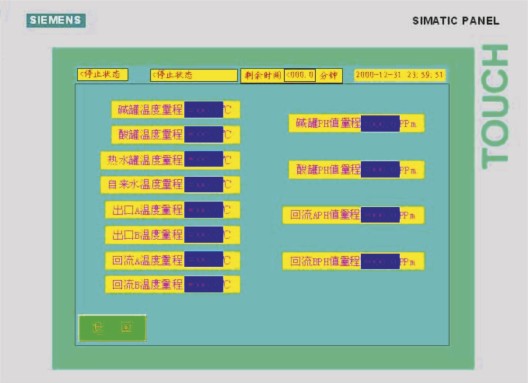Click the 酸罐PH值量程 label text
The width and height of the screenshot is (528, 383).
point(328,169)
